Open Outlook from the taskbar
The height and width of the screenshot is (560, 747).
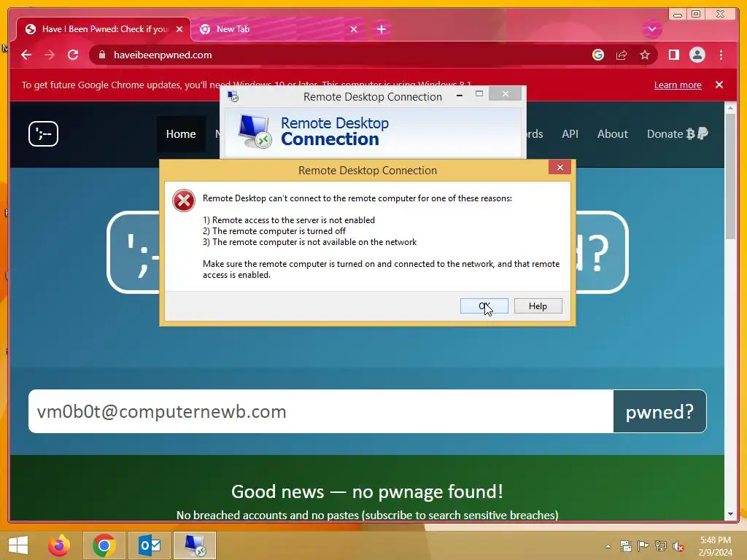150,545
